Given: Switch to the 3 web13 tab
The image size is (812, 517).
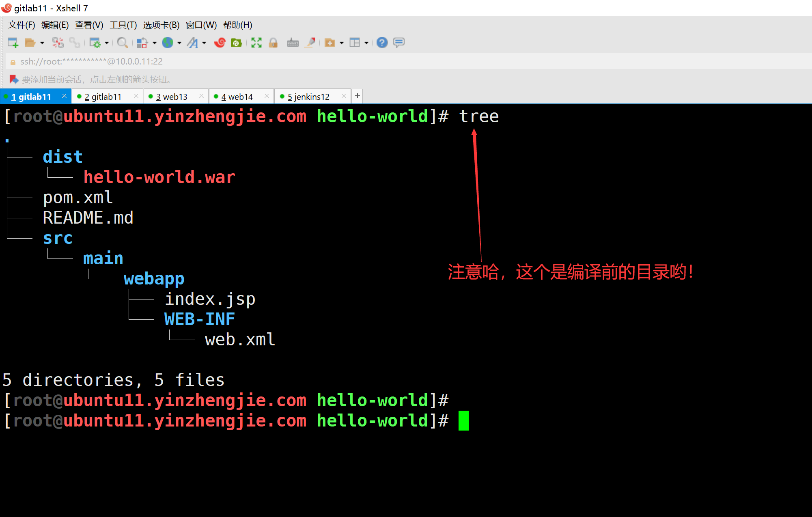Looking at the screenshot, I should (x=172, y=97).
